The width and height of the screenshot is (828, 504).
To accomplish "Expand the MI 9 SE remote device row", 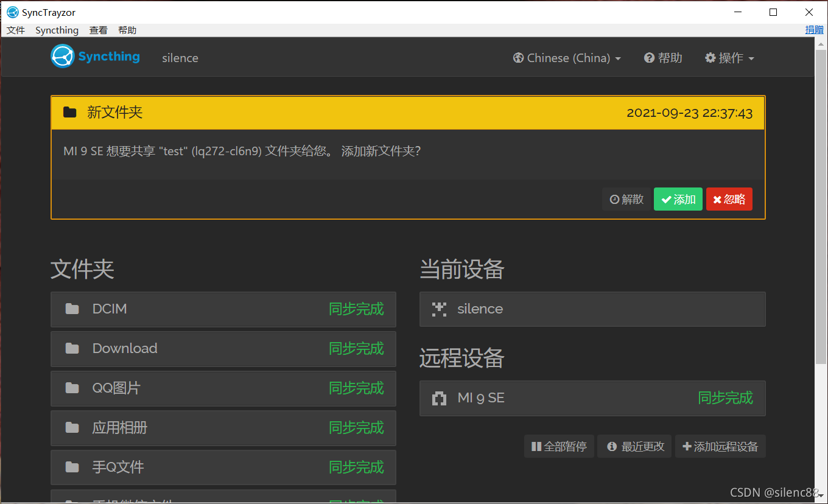I will (592, 399).
